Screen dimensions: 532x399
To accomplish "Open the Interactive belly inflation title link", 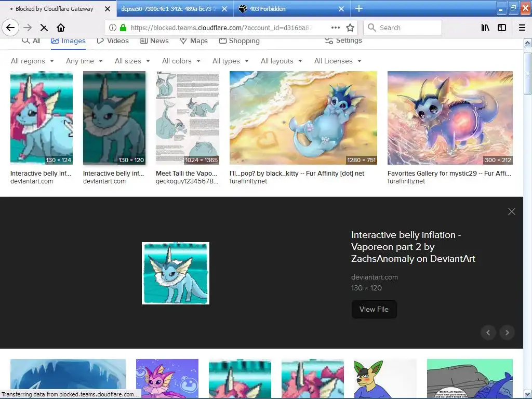I will [x=413, y=247].
